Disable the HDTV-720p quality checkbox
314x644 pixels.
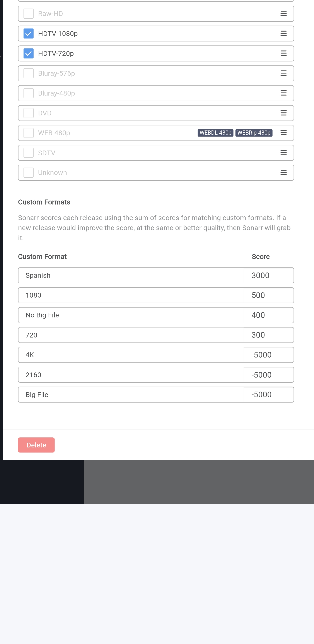click(x=29, y=53)
